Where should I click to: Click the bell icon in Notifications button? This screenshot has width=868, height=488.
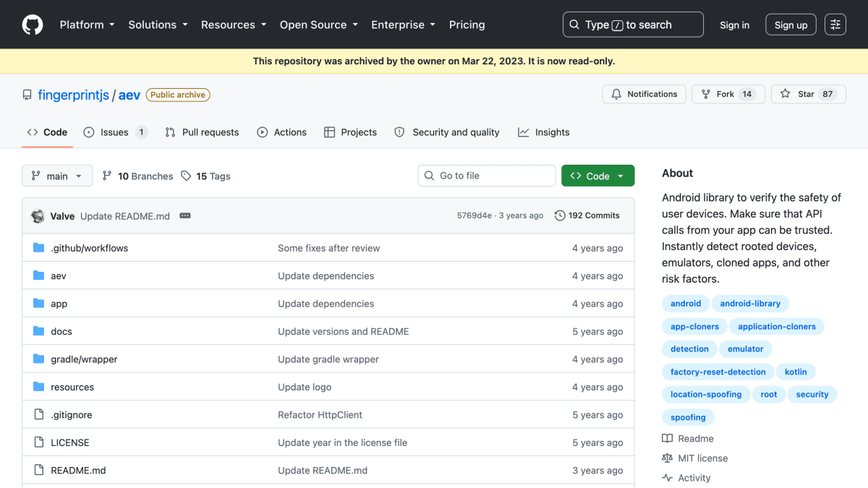pos(616,94)
